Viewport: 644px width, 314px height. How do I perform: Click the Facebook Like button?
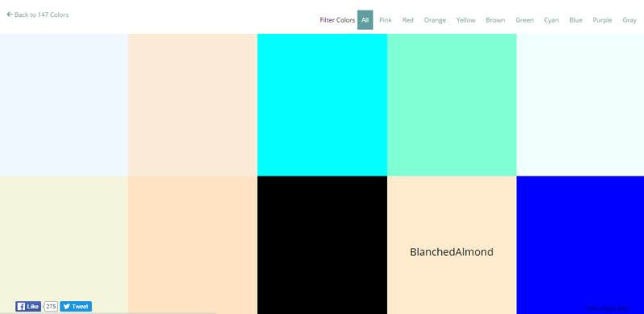click(28, 307)
